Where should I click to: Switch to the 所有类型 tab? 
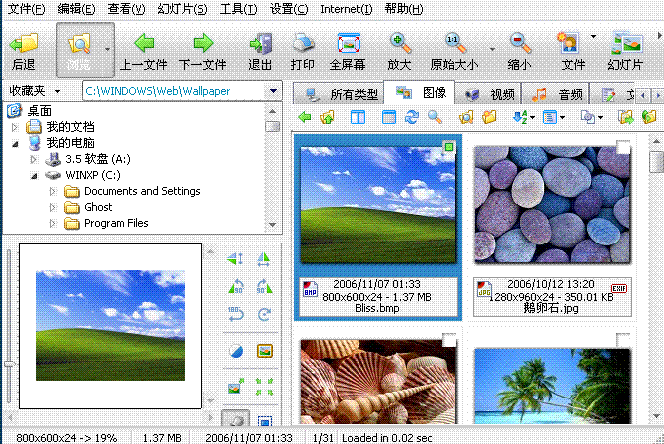[x=339, y=94]
